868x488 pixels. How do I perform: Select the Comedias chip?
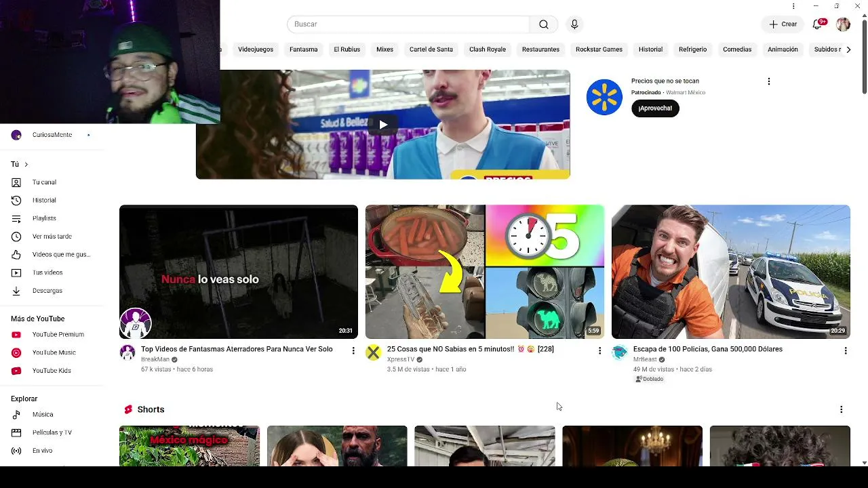(737, 49)
